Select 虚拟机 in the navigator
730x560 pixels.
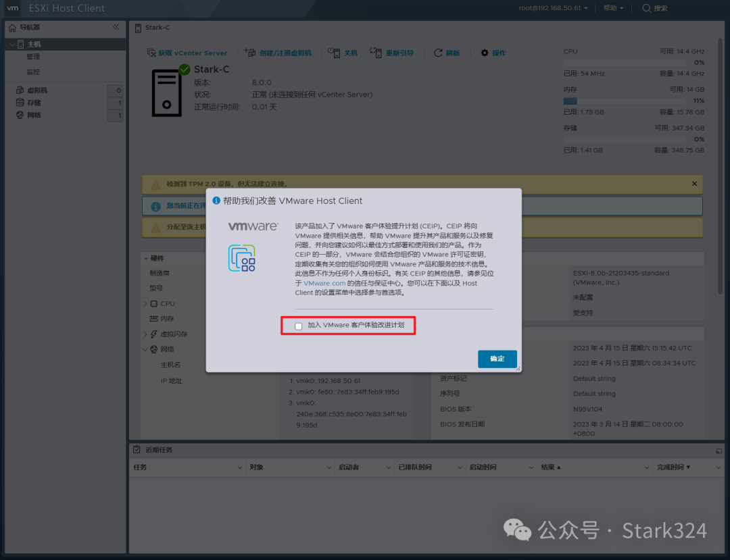37,91
